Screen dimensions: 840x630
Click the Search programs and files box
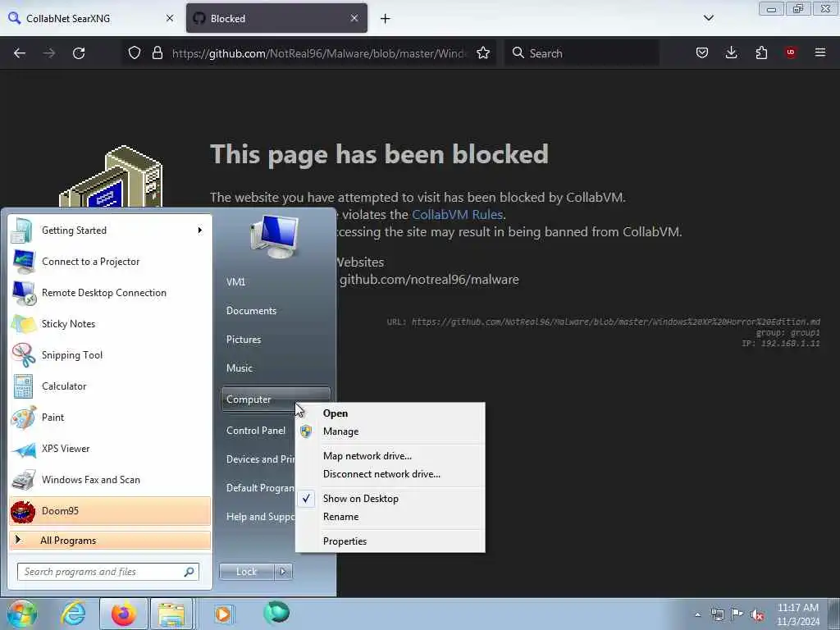108,572
